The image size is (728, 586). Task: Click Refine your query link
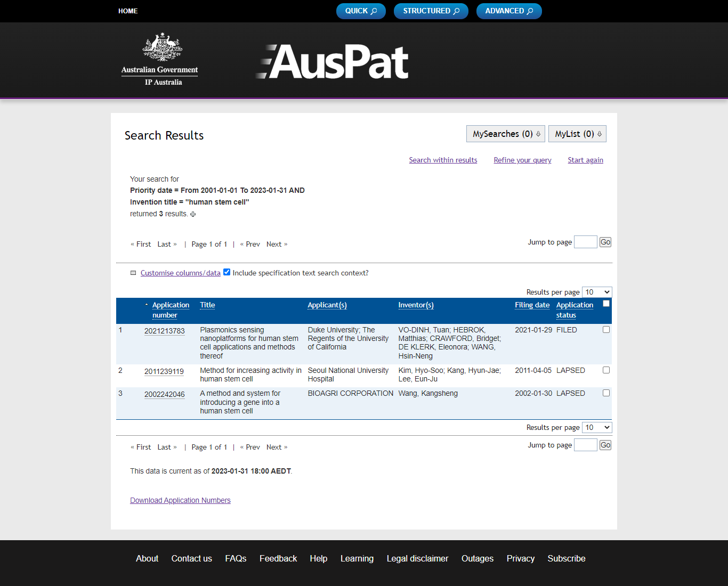[522, 160]
